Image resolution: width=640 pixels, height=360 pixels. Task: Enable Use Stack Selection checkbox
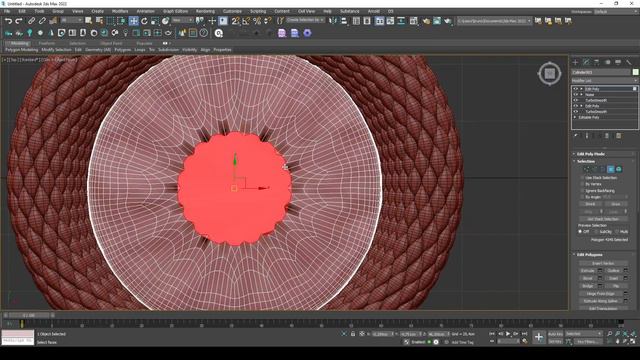(582, 178)
